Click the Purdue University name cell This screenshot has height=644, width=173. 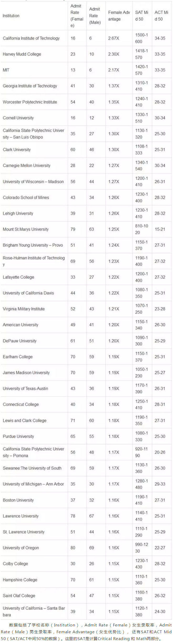click(x=18, y=436)
